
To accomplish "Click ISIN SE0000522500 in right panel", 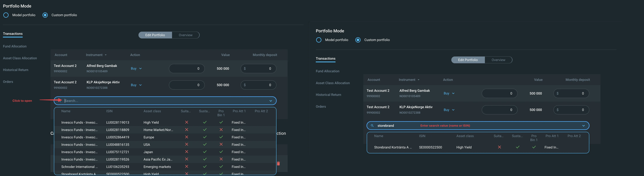I will [431, 147].
